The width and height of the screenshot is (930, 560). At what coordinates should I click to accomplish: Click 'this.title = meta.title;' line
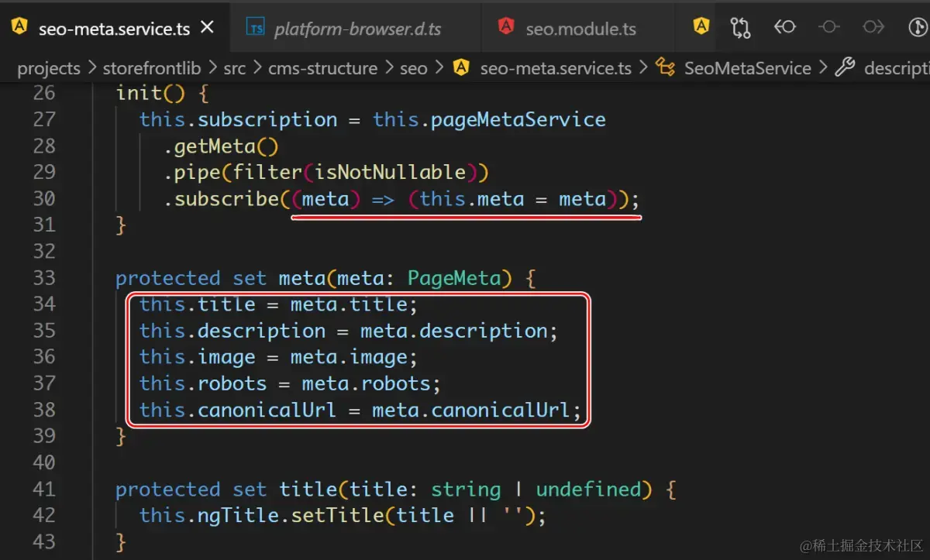click(x=278, y=304)
